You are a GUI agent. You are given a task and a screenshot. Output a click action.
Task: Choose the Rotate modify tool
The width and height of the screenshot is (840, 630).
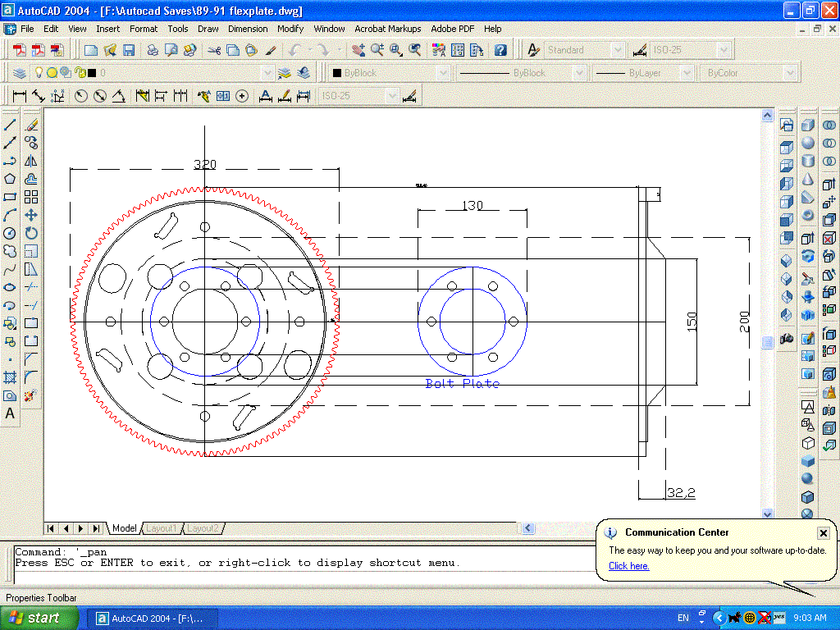(31, 233)
